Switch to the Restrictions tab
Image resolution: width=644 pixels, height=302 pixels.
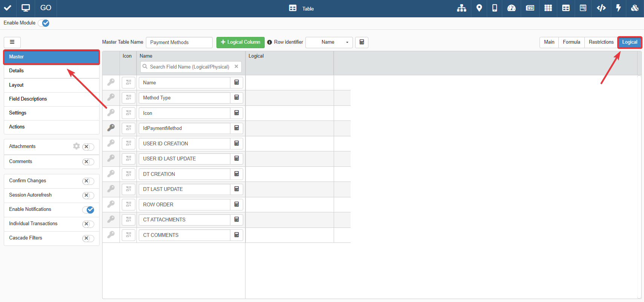click(x=601, y=42)
